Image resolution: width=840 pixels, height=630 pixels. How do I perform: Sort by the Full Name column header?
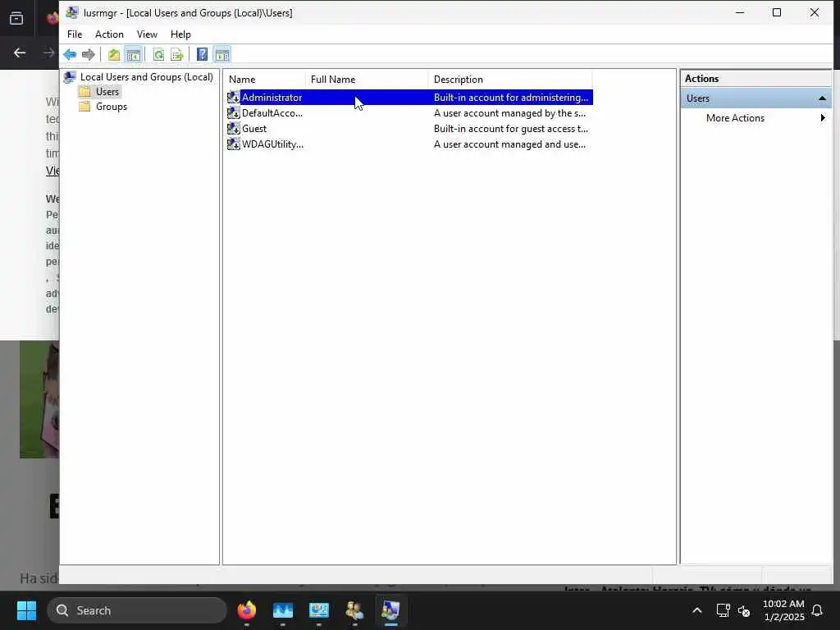[x=367, y=80]
